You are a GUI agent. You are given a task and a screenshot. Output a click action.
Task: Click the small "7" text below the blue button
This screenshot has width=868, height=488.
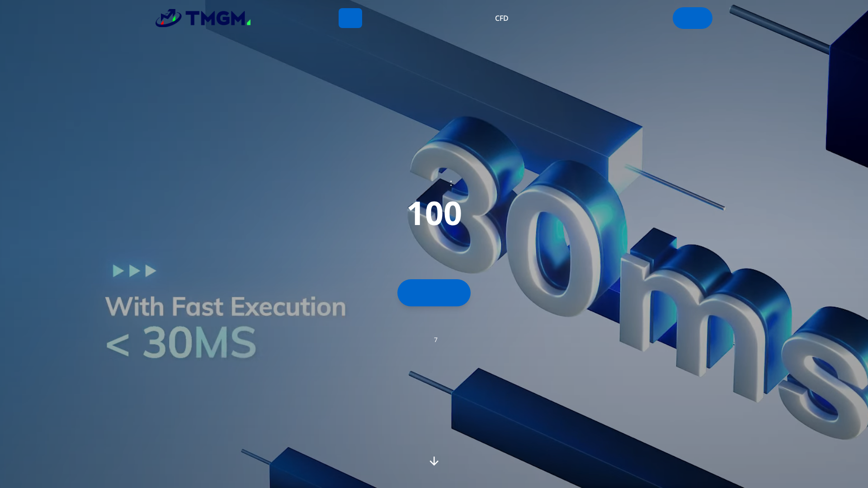point(436,340)
